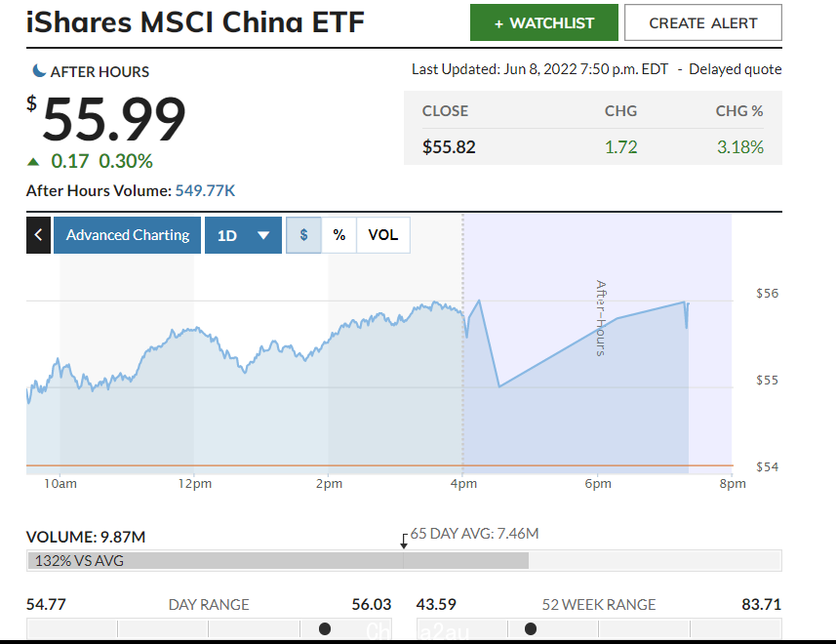The height and width of the screenshot is (644, 836).
Task: Click the 65 Day Avg marker arrow
Action: [404, 542]
